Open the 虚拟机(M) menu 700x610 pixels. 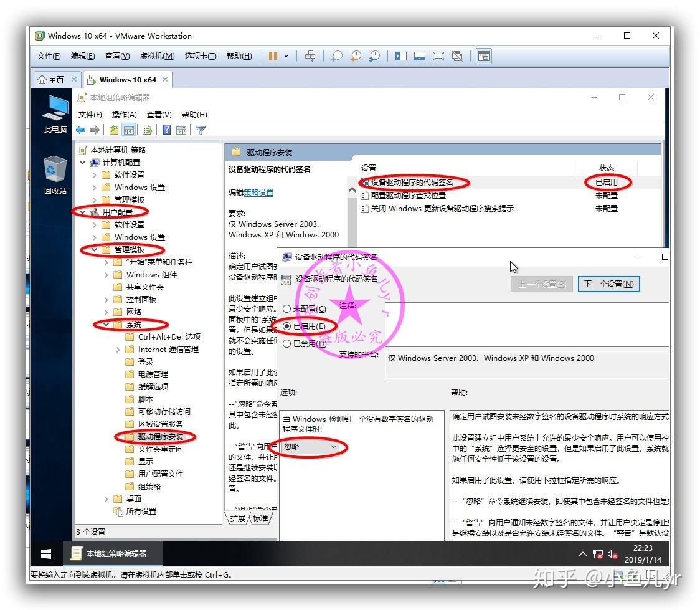click(x=157, y=56)
